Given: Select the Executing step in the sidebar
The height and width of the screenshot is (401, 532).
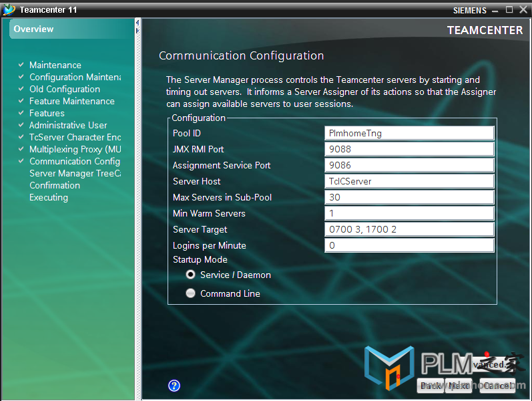Looking at the screenshot, I should [49, 197].
